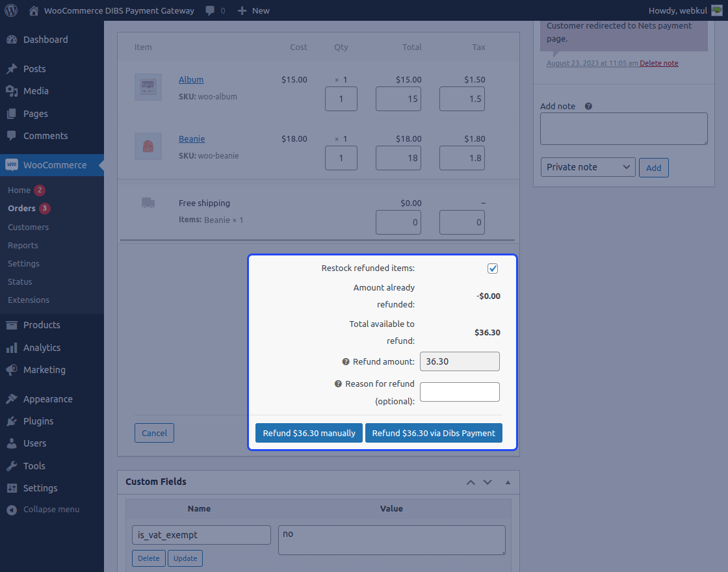
Task: Click the Collapse menu arrow icon
Action: tap(12, 510)
